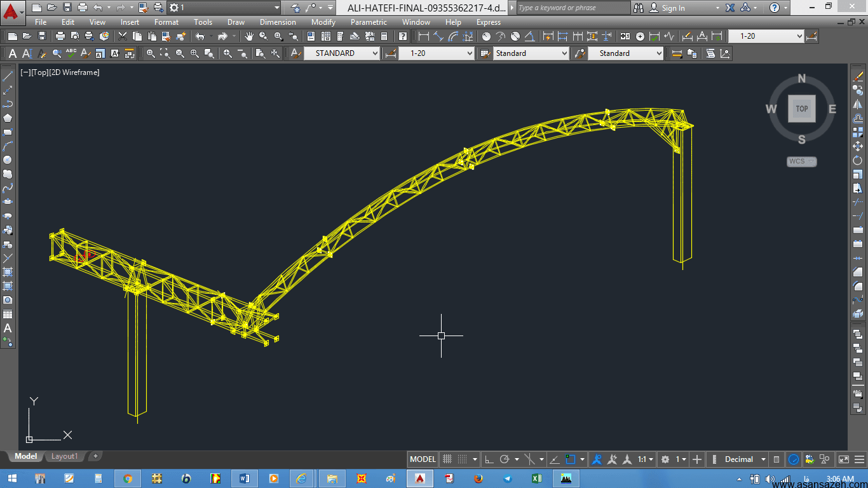Select the Multiline Text A tool
The width and height of the screenshot is (868, 488).
coord(13,53)
